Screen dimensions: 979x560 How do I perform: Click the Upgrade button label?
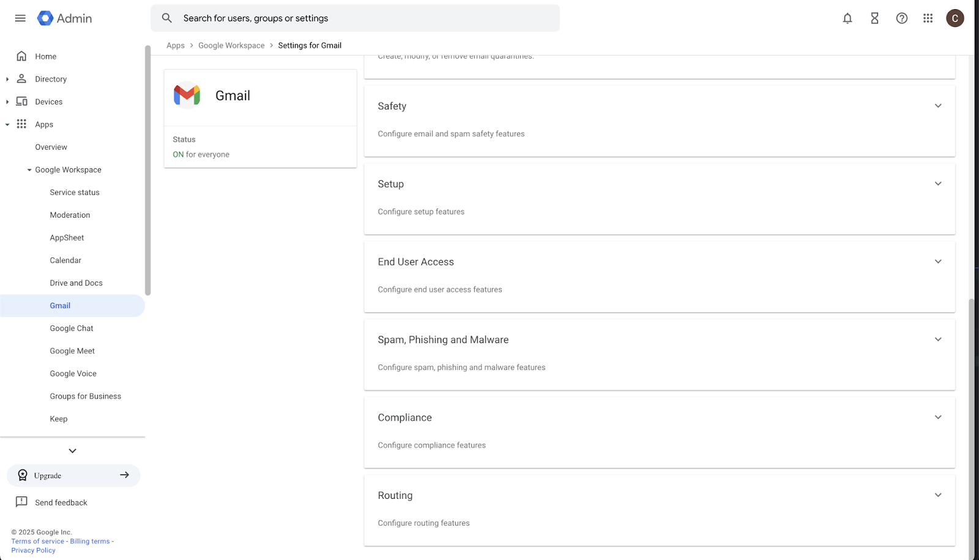pyautogui.click(x=48, y=476)
